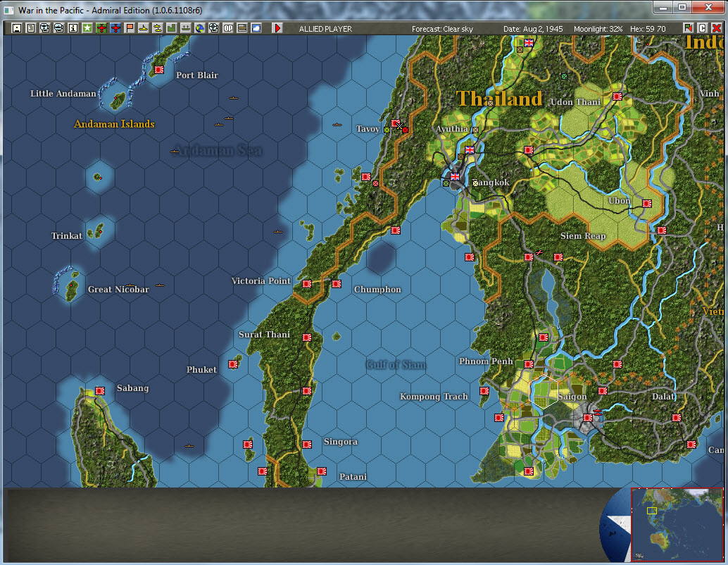Click the 'Siem Reap' map label
The height and width of the screenshot is (565, 728).
click(x=583, y=235)
